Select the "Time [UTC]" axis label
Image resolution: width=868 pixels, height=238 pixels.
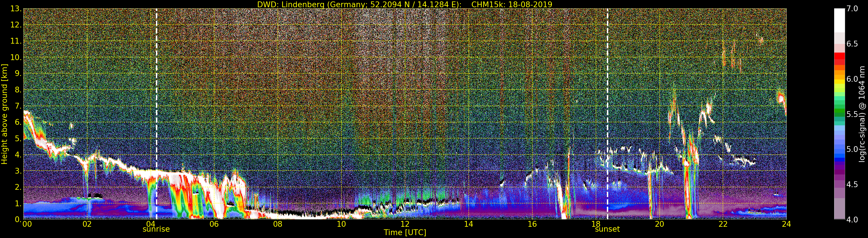coord(405,232)
